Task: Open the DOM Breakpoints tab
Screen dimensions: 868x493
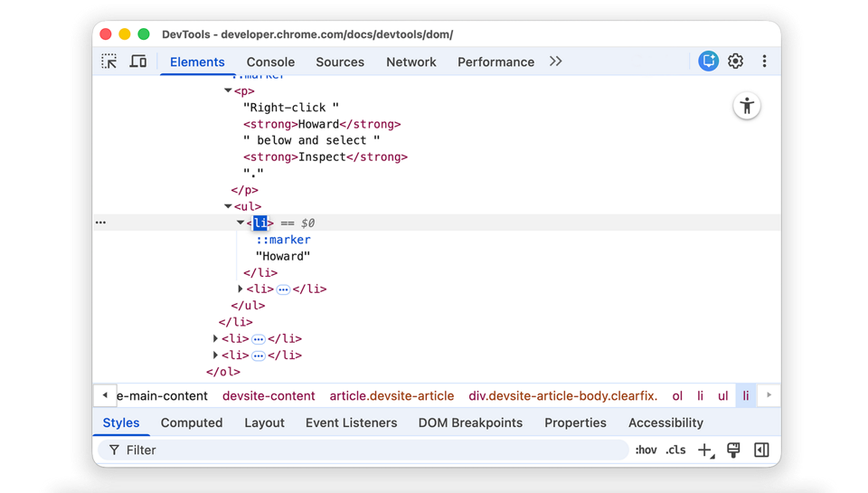Action: click(x=470, y=422)
